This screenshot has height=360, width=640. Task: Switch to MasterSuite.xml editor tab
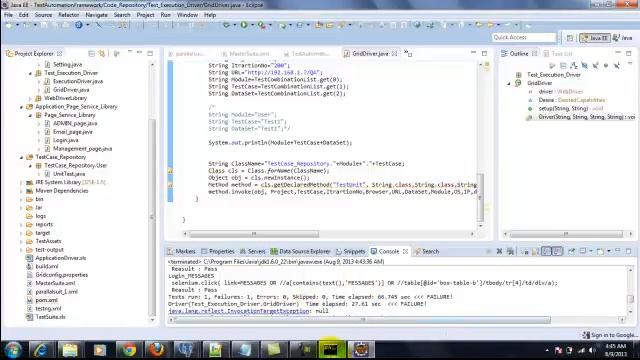coord(246,53)
